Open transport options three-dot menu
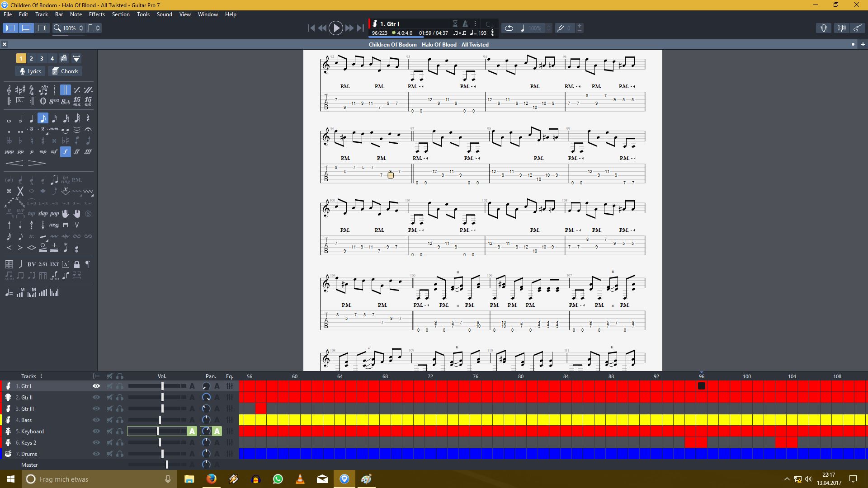Viewport: 868px width, 488px height. pyautogui.click(x=475, y=23)
